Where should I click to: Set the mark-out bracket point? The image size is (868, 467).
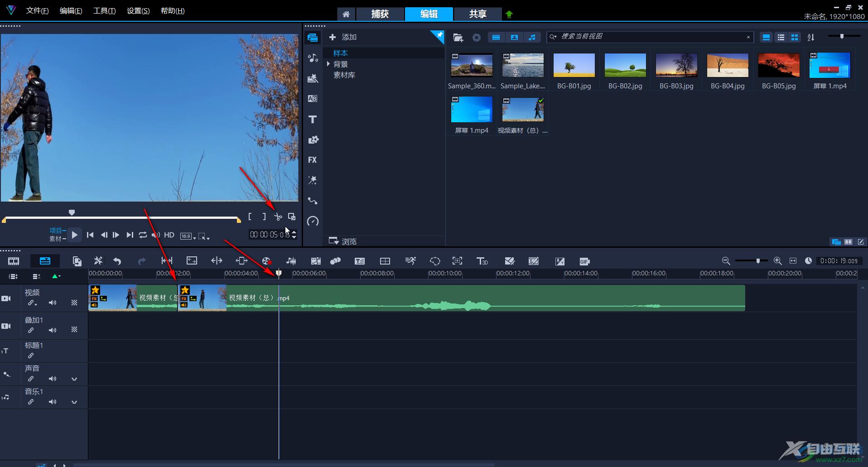tap(264, 217)
